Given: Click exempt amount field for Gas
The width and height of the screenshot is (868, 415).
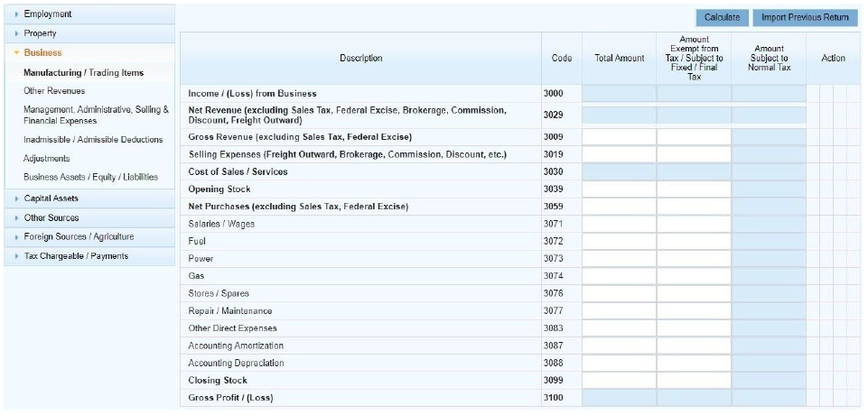Looking at the screenshot, I should click(x=694, y=276).
